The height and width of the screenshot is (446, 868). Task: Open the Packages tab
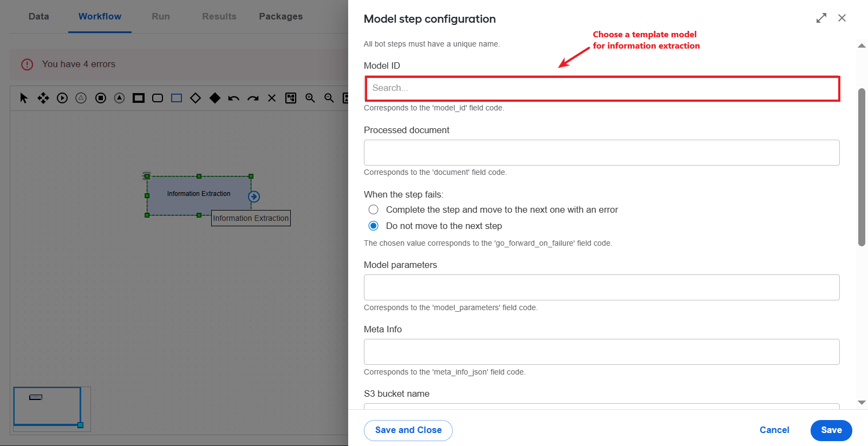coord(281,16)
